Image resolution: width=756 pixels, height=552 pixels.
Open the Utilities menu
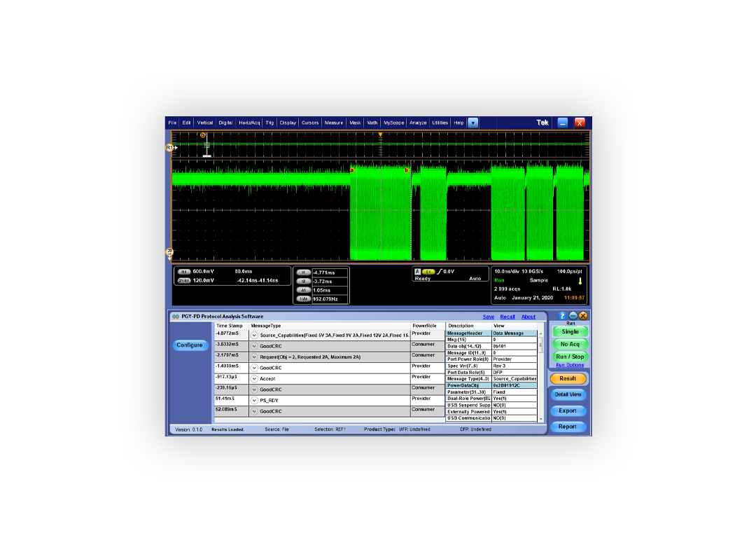440,123
